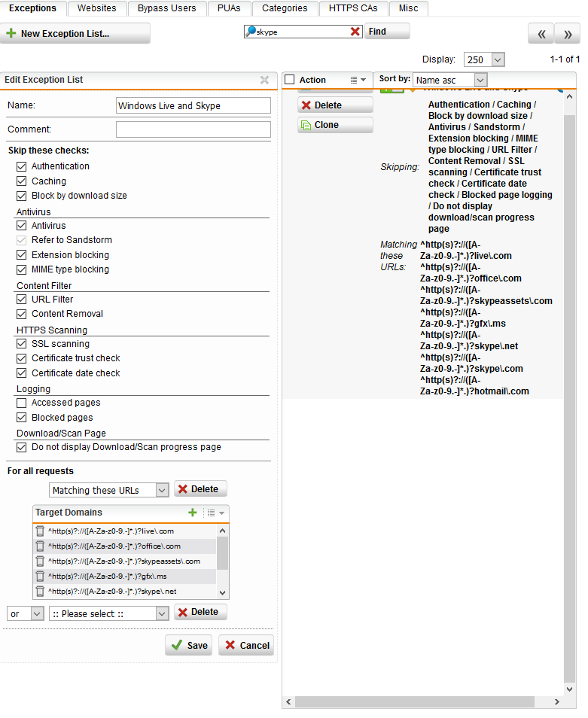588x718 pixels.
Task: Toggle MIME type blocking checkbox
Action: point(22,269)
